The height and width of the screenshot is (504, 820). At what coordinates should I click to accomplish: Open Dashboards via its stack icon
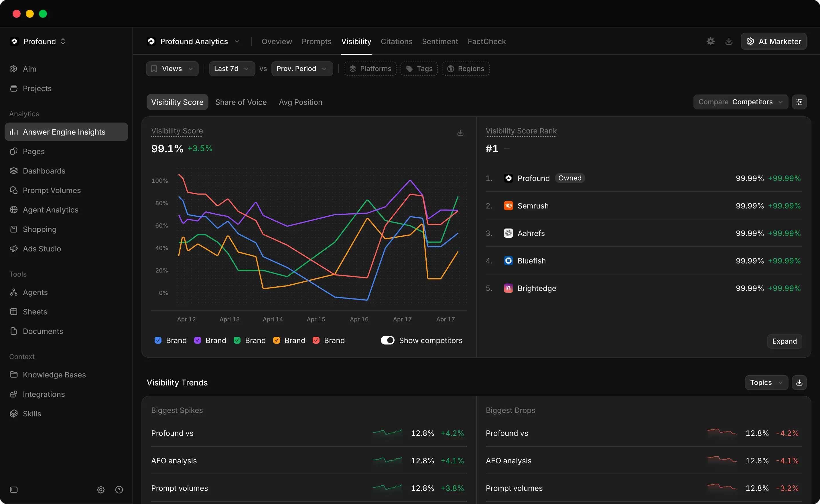[x=14, y=171]
